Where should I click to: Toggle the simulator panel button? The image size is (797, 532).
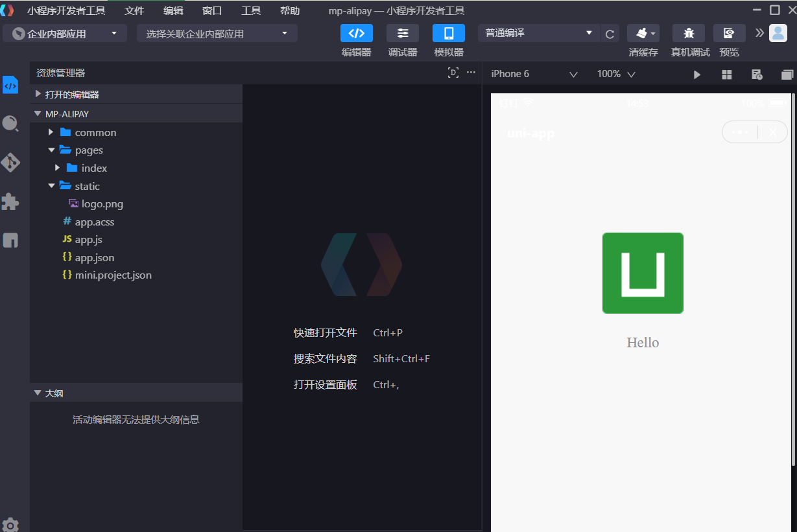tap(449, 33)
